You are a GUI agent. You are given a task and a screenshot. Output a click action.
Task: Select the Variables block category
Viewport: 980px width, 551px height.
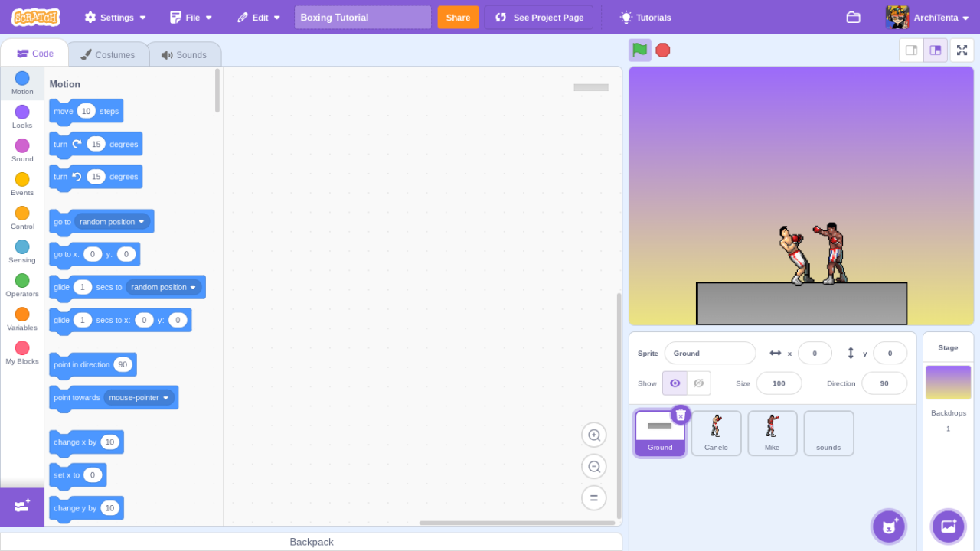click(x=22, y=319)
